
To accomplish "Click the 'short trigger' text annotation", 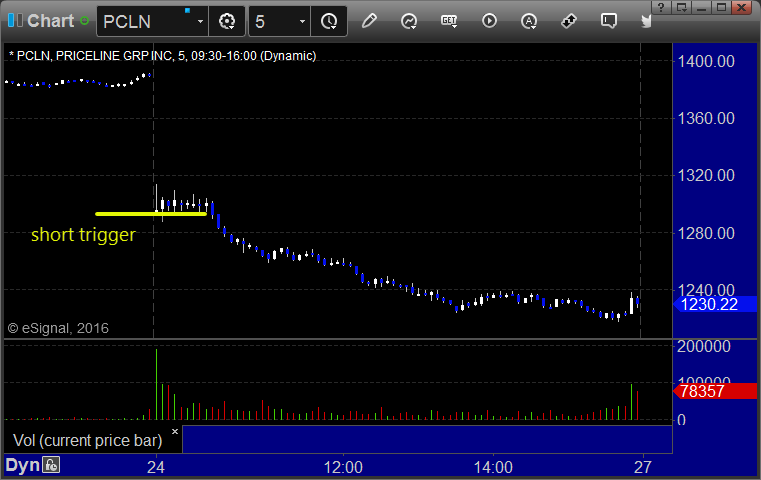I will [83, 235].
